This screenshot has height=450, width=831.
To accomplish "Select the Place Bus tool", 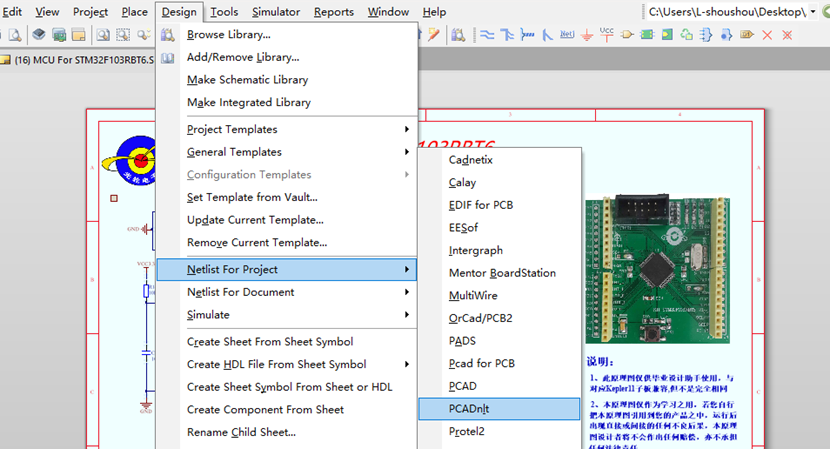I will [508, 35].
